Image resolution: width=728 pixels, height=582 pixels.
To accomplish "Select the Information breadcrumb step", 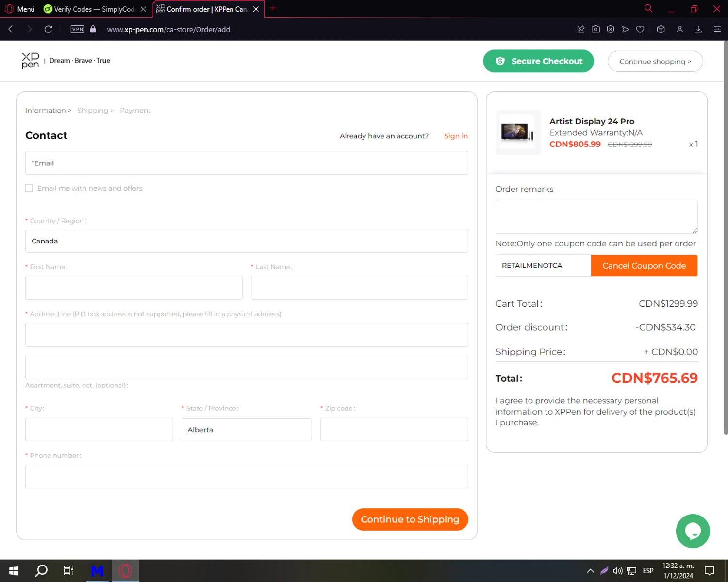I will (x=45, y=111).
